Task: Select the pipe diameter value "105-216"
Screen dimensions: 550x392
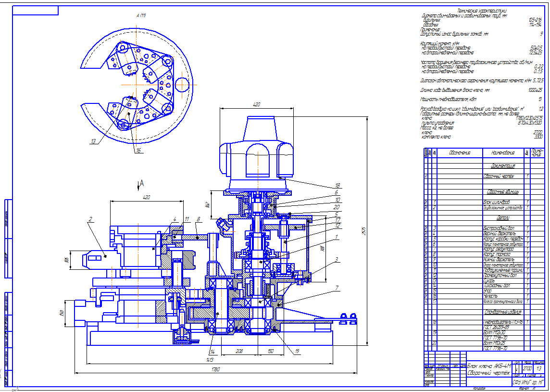Action: 535,20
